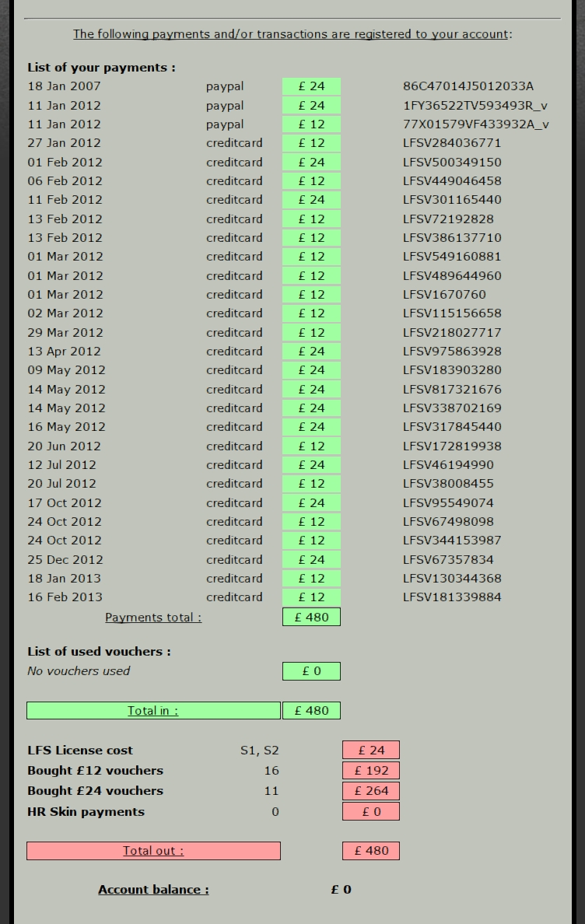Click reference LFSV500349150
The width and height of the screenshot is (585, 924).
click(x=452, y=162)
